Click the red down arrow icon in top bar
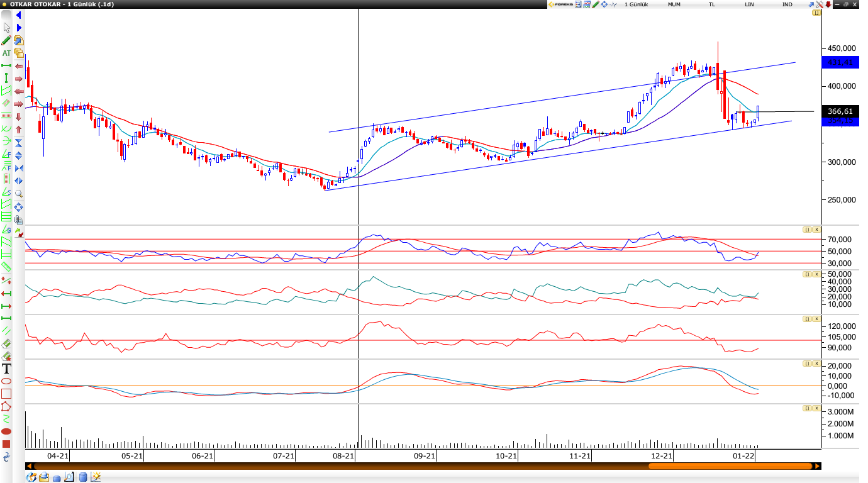This screenshot has width=868, height=483. point(828,4)
